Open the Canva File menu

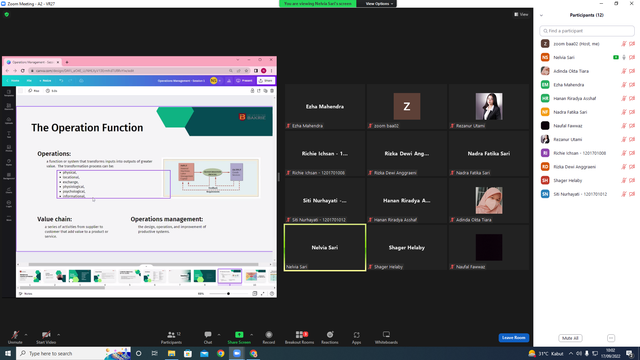point(29,81)
